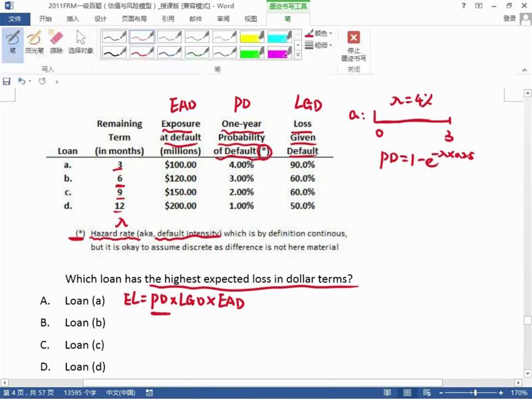Pick the thick black pen preset

(114, 53)
